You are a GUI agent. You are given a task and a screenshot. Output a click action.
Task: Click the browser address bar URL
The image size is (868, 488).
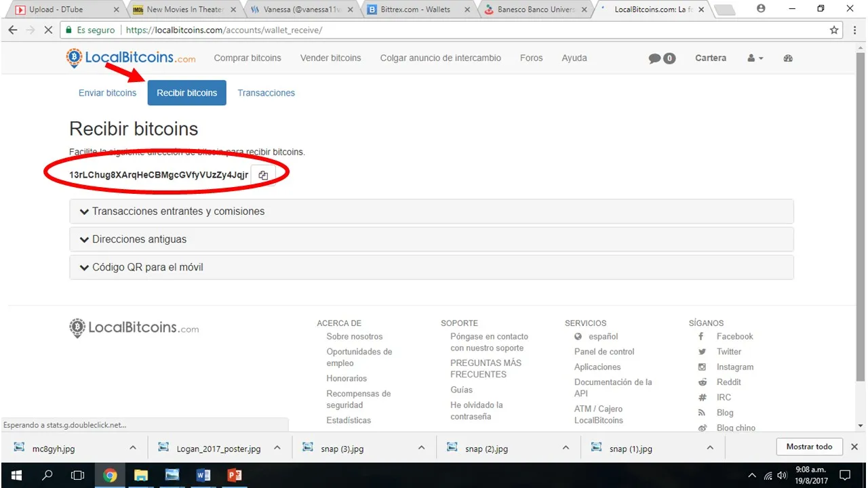(224, 30)
